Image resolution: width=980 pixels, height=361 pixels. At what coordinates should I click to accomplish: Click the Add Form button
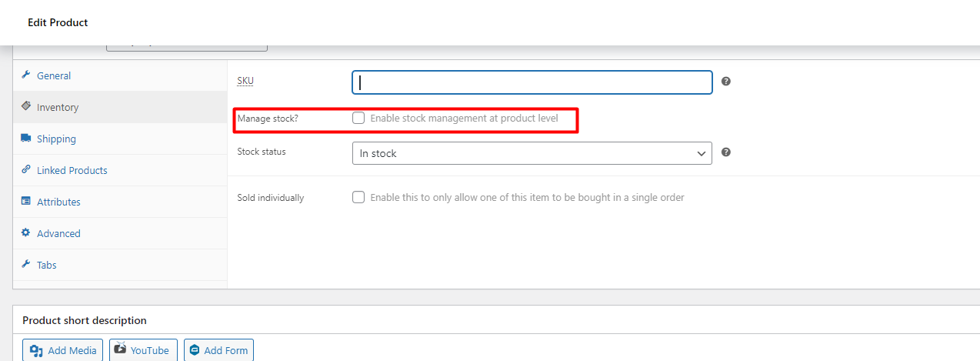click(218, 350)
